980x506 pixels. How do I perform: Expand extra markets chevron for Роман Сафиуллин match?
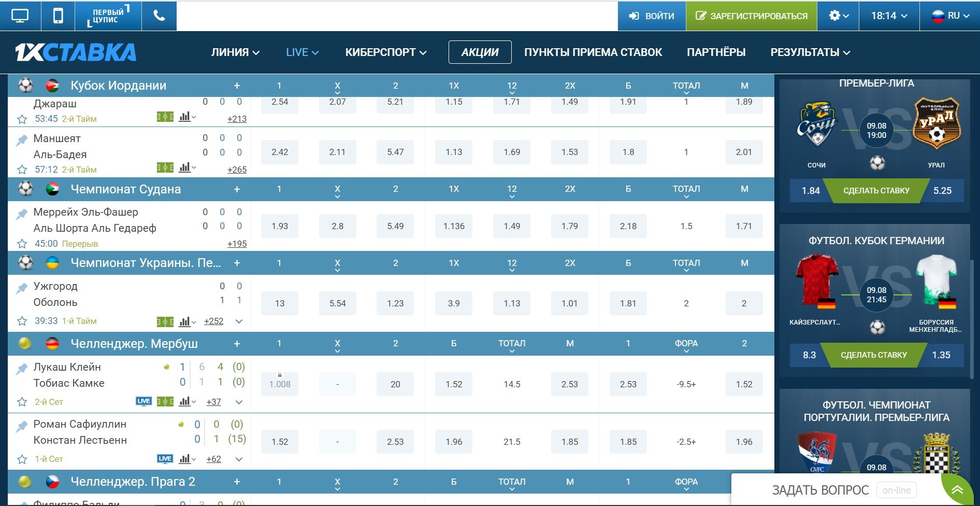point(239,459)
